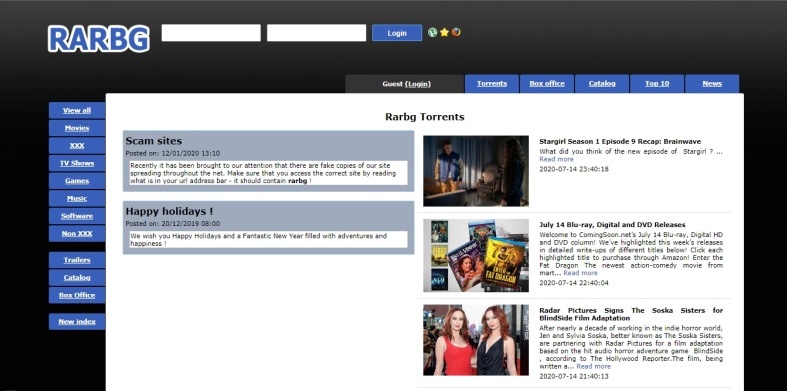Open the News tab

pos(712,83)
